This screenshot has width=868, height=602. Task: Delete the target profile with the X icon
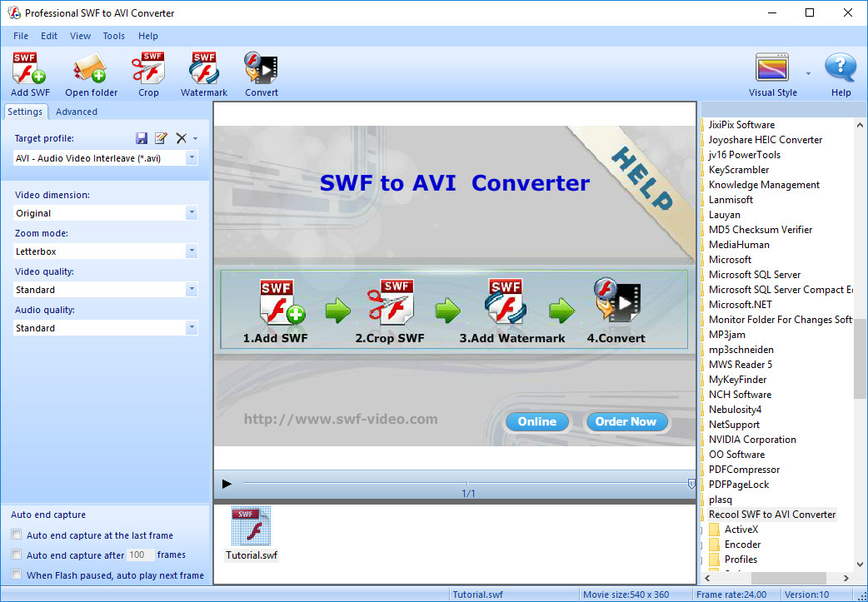point(181,138)
